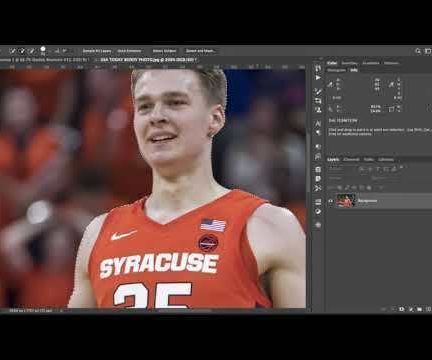Click the second eyedropper in Info panel
This screenshot has width=432, height=360.
(x=391, y=85)
